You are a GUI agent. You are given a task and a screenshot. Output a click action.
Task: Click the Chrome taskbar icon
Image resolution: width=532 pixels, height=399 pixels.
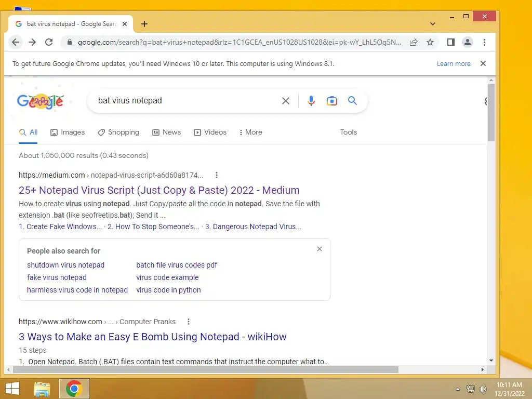[x=74, y=389]
